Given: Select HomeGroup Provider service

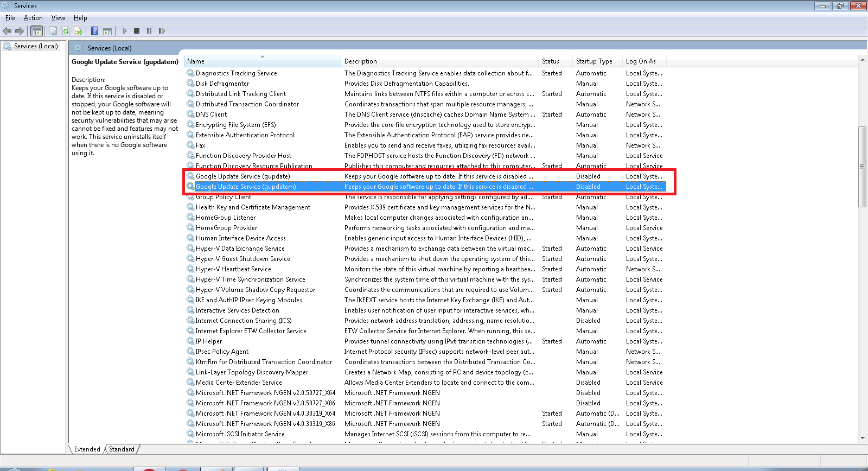Looking at the screenshot, I should click(227, 228).
